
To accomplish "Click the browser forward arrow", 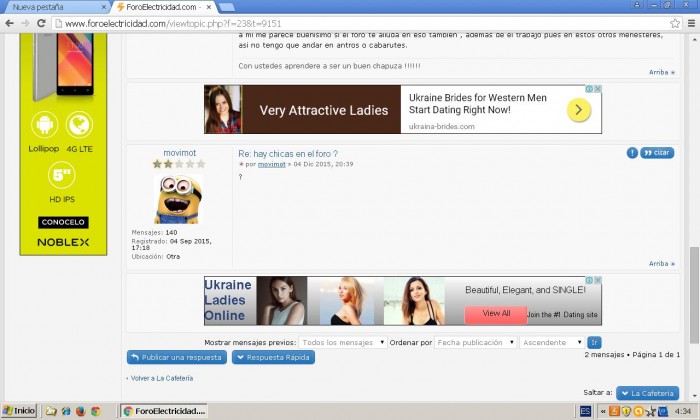I will 25,23.
